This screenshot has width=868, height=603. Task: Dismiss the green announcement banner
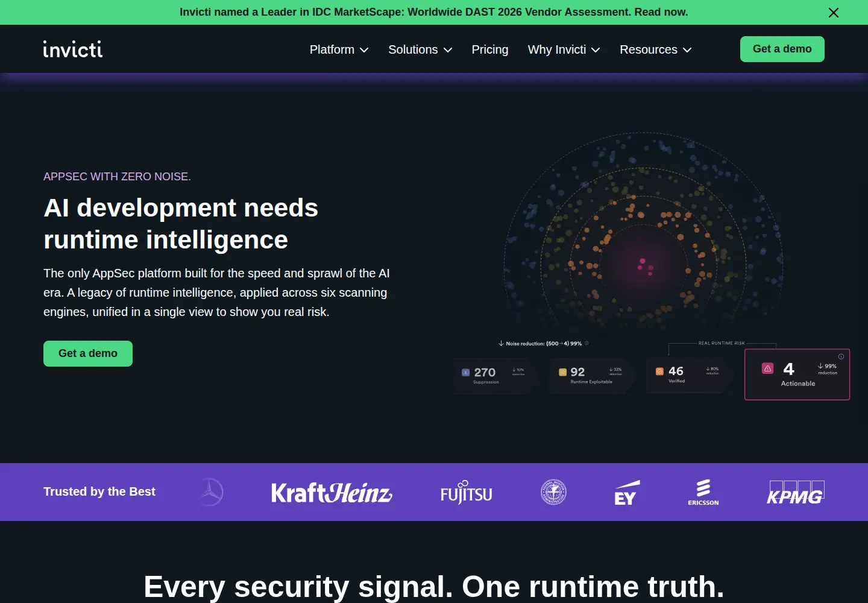(x=834, y=13)
